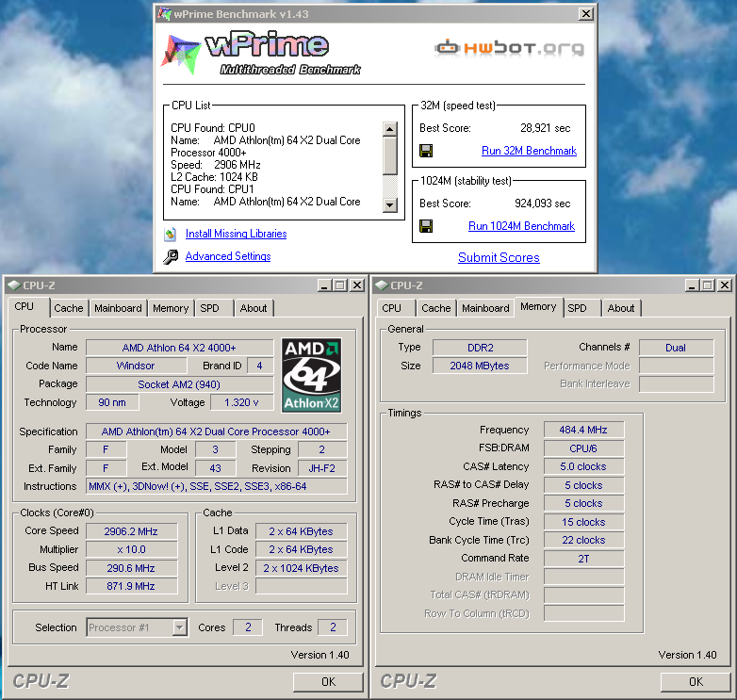Switch to Mainboard tab in left CPU-Z

(118, 308)
